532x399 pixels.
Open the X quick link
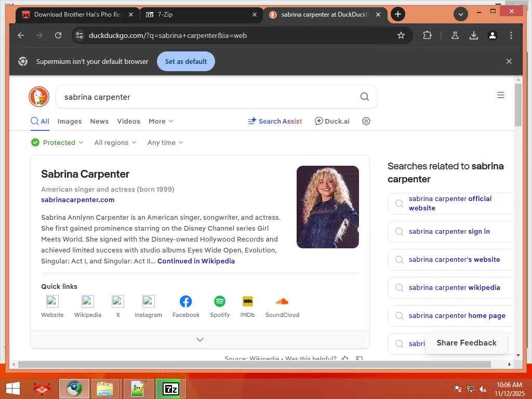(x=118, y=307)
